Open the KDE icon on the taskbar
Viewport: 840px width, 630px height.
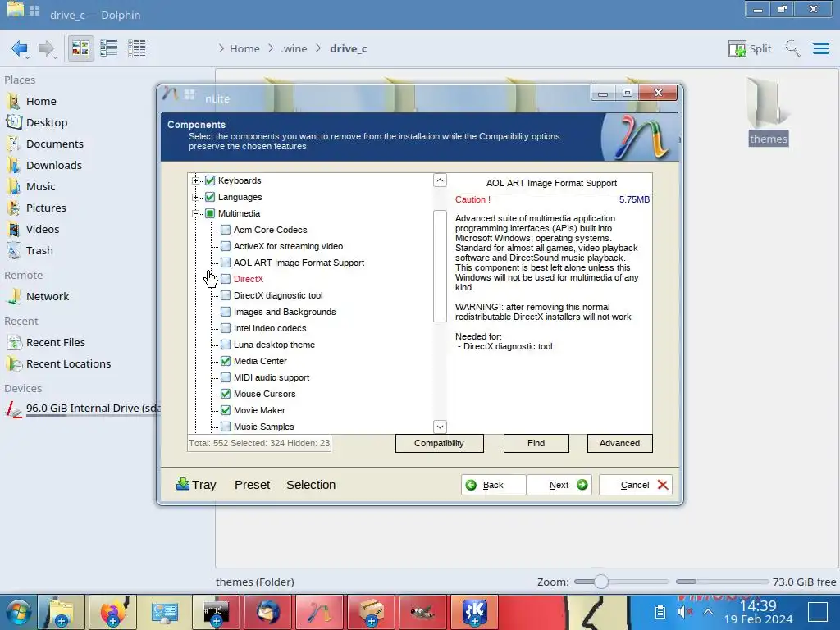point(475,612)
